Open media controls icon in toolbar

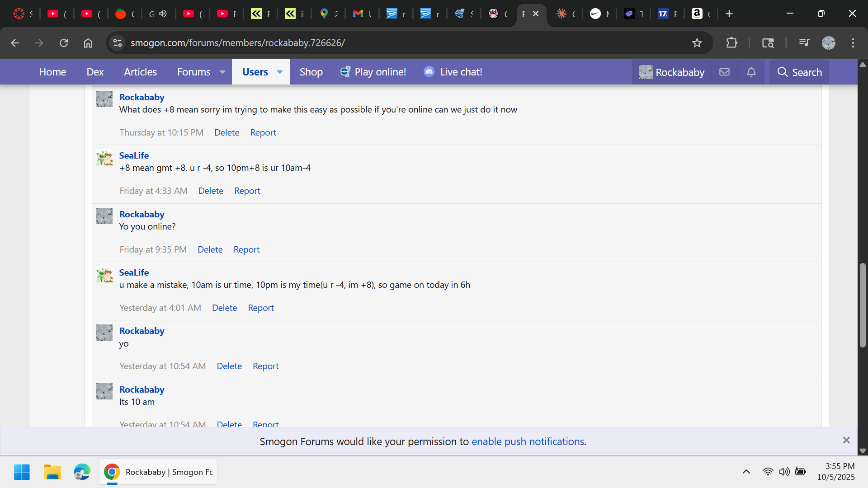pos(804,43)
